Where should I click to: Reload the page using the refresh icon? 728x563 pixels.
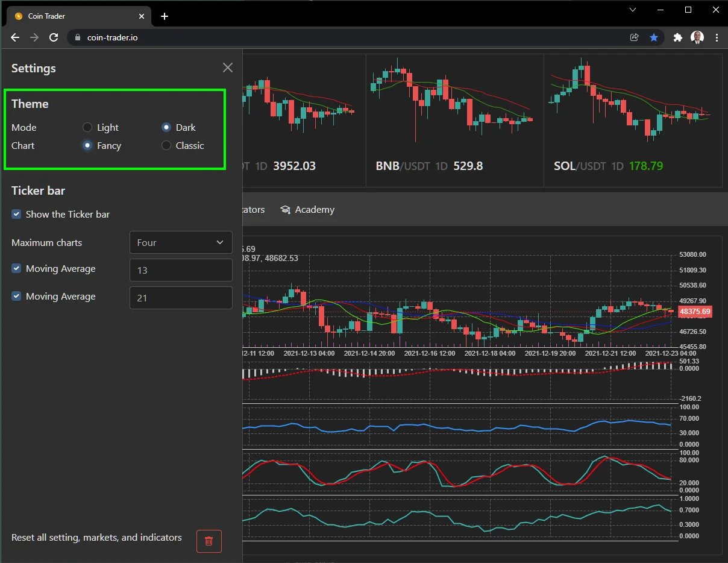point(54,37)
